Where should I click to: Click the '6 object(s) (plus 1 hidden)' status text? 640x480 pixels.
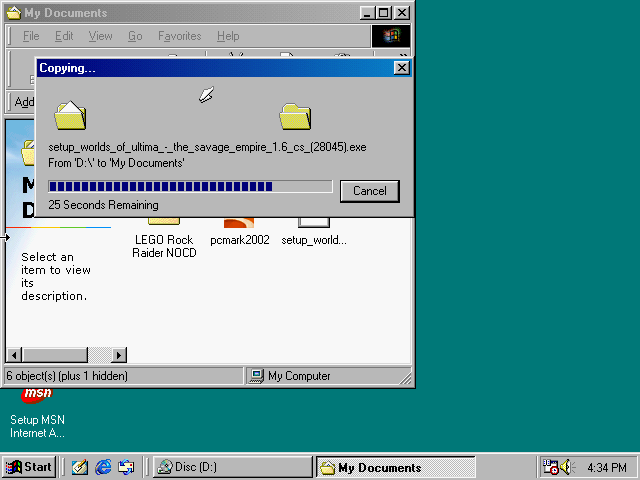tap(67, 376)
